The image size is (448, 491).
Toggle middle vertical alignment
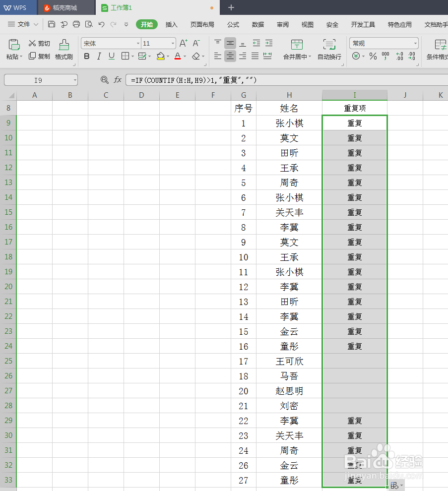tap(230, 43)
